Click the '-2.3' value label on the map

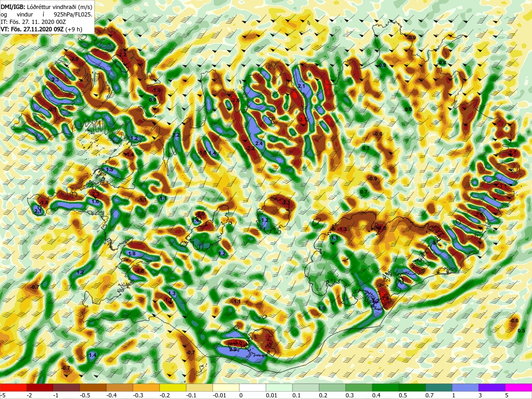pos(95,194)
